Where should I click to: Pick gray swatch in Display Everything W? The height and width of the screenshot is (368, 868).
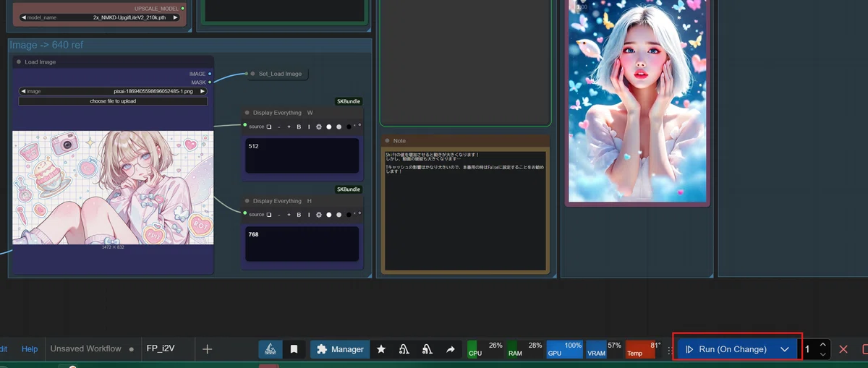[339, 127]
